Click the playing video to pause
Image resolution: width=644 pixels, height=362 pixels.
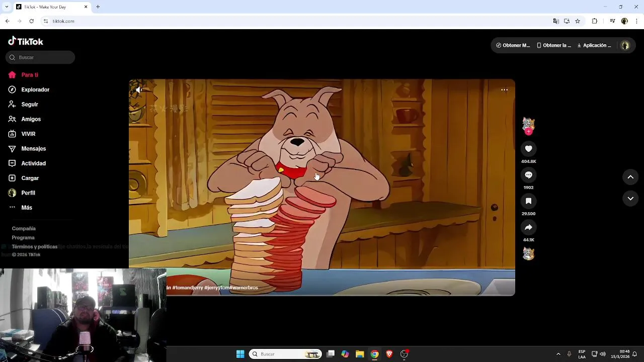point(322,187)
